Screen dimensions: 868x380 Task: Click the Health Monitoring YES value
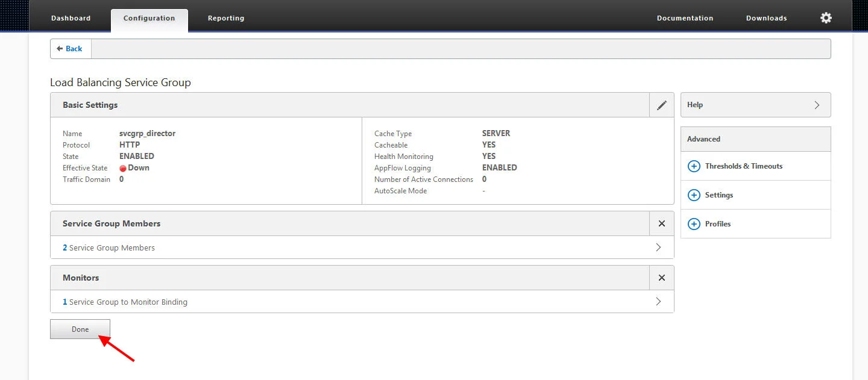[489, 157]
